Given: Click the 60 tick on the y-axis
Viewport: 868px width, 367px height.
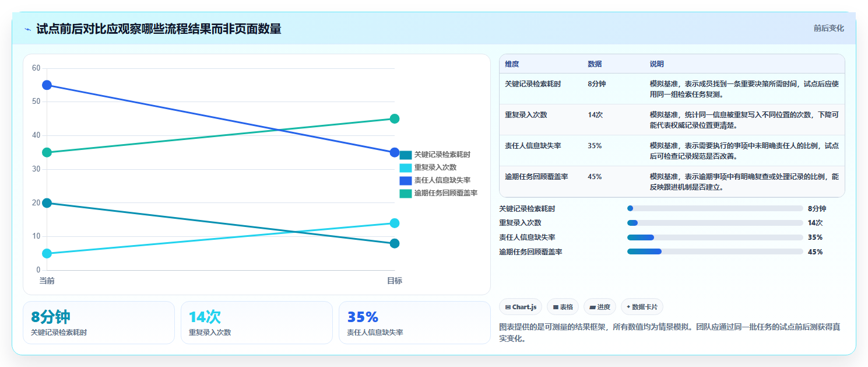Looking at the screenshot, I should pyautogui.click(x=36, y=68).
